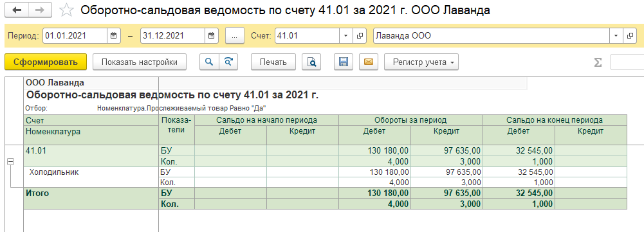Click header Сальдо на конец периода
Viewport: 644px width, 232px height.
(555, 120)
